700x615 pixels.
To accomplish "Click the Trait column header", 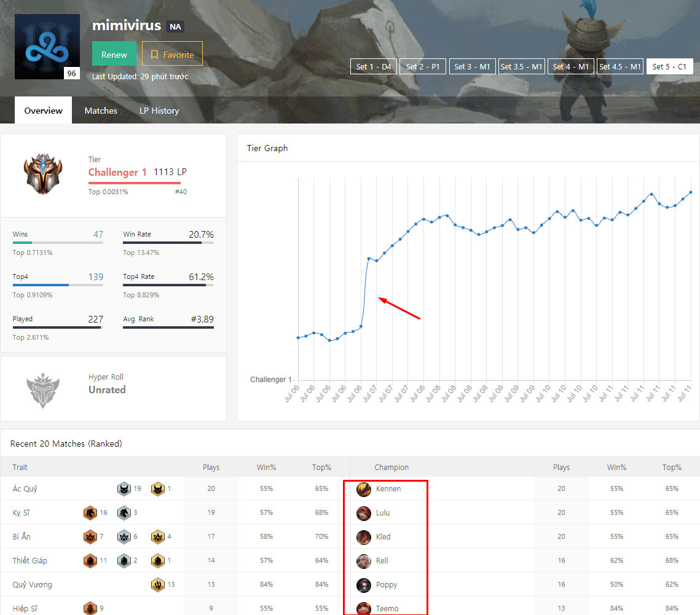I will (x=20, y=468).
